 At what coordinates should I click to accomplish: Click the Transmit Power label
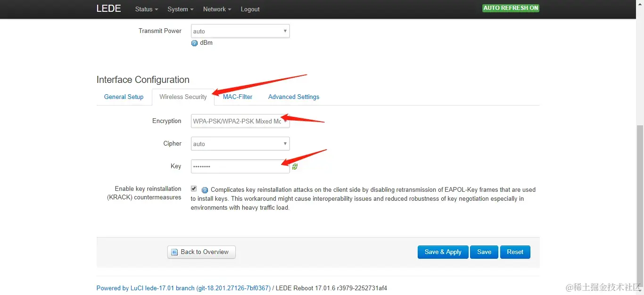160,31
